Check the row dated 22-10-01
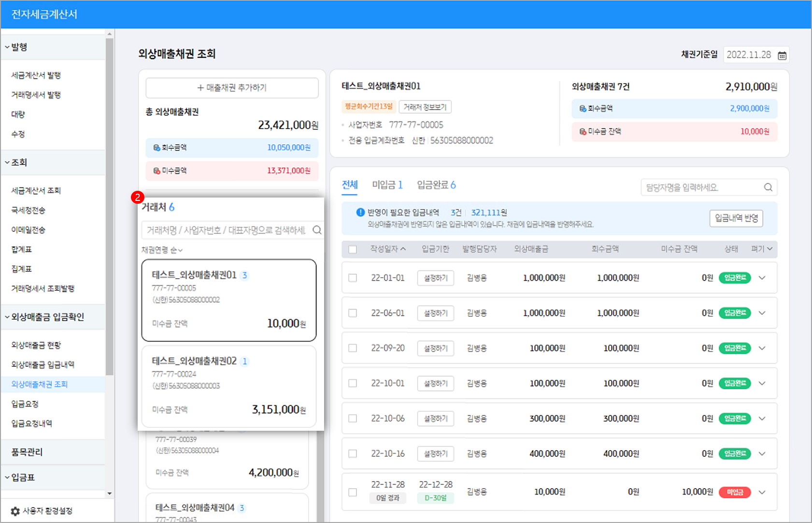The height and width of the screenshot is (523, 812). tap(353, 383)
